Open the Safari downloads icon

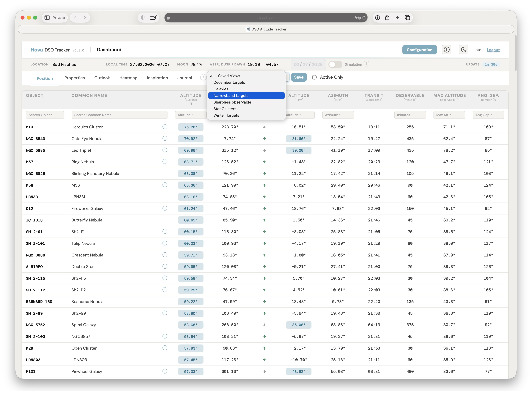pos(378,18)
